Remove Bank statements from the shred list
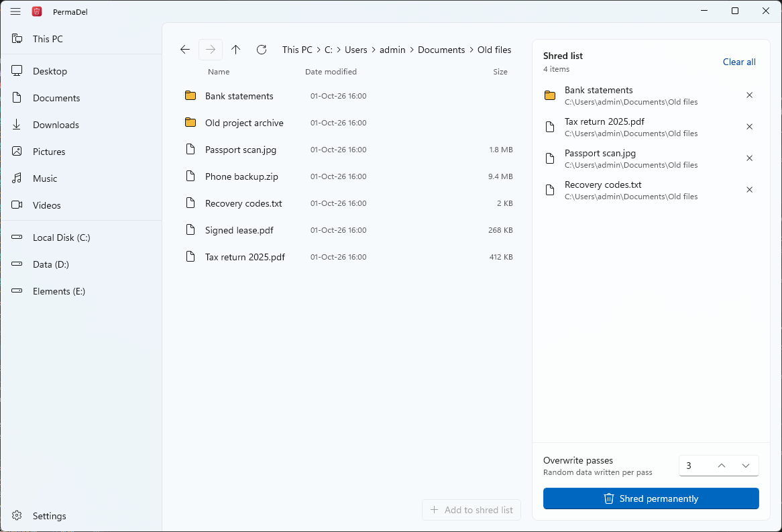The width and height of the screenshot is (782, 532). pos(749,95)
